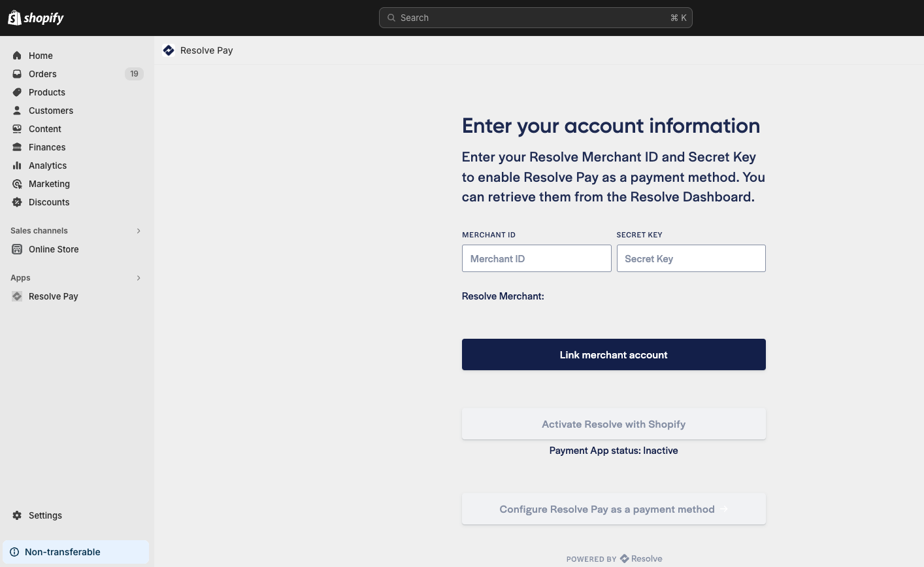Click Configure Resolve Pay as a payment method

coord(614,509)
